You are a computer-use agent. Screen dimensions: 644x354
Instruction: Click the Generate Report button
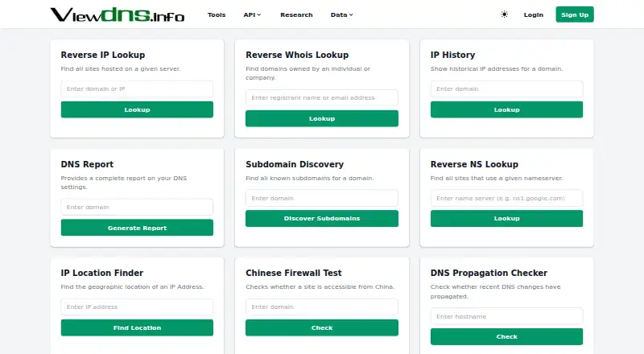[137, 228]
